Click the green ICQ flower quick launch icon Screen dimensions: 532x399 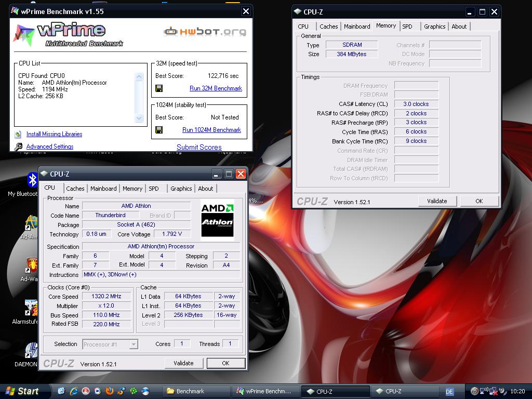[134, 391]
